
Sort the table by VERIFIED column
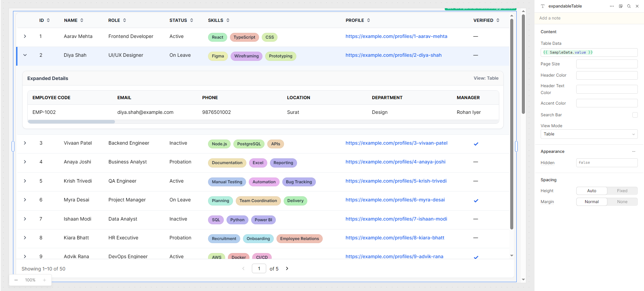tap(498, 20)
